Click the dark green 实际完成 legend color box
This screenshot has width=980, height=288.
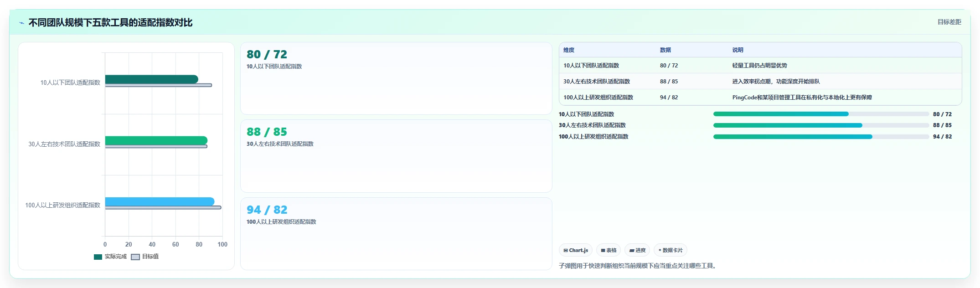[x=98, y=257]
